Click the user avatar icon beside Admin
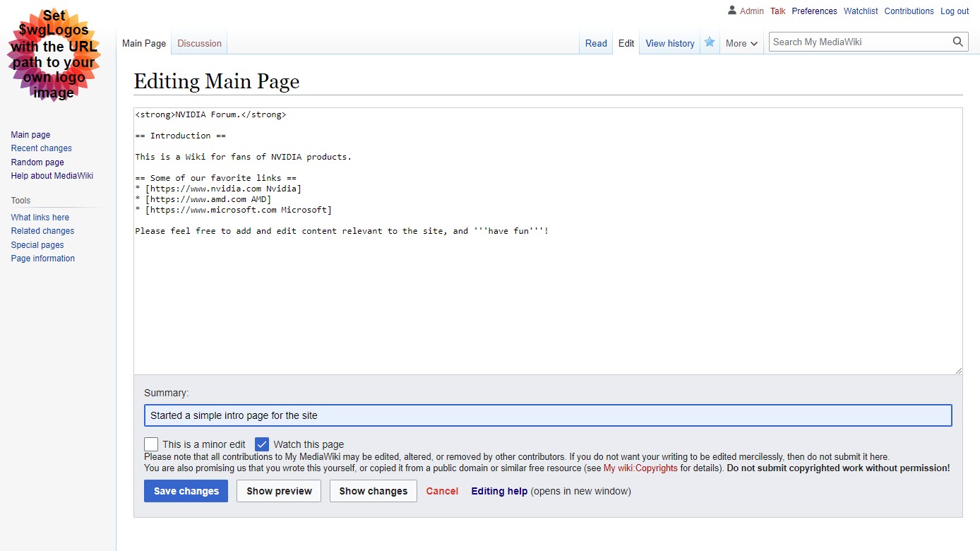Image resolution: width=980 pixels, height=551 pixels. click(732, 11)
